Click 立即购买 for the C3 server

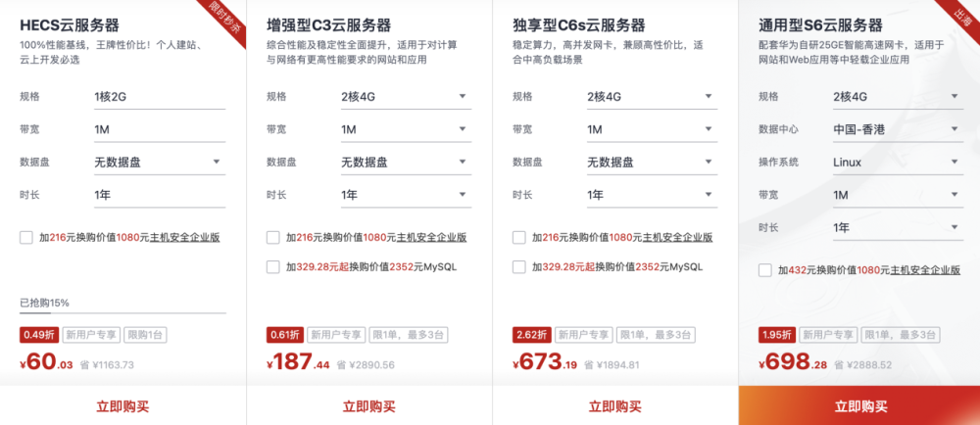369,407
